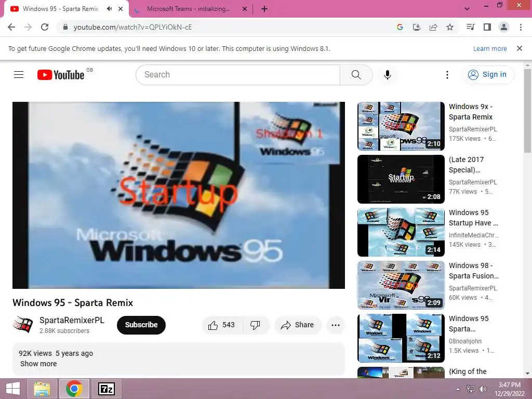This screenshot has height=399, width=532.
Task: Share this page via the address bar icon
Action: (433, 27)
